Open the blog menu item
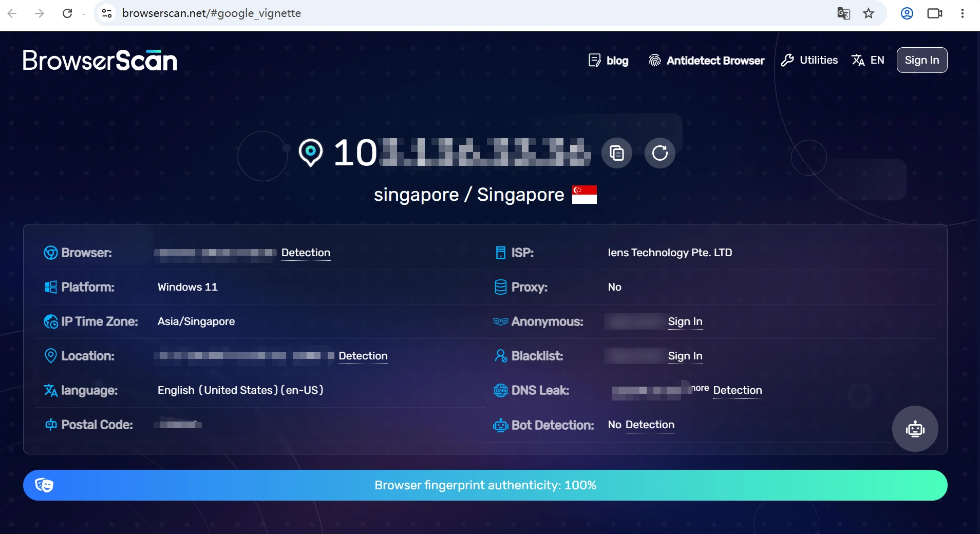The height and width of the screenshot is (534, 980). pyautogui.click(x=608, y=61)
